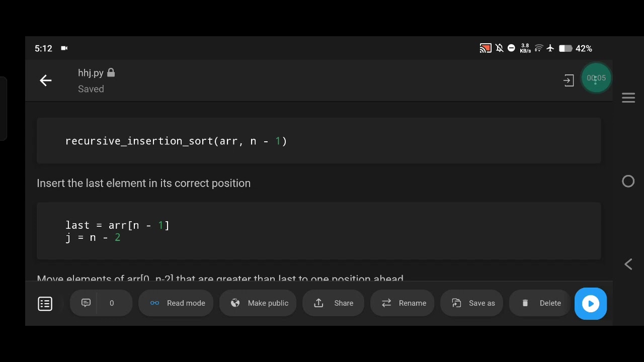Tap the circular home navigation button
This screenshot has width=644, height=362.
(x=628, y=182)
